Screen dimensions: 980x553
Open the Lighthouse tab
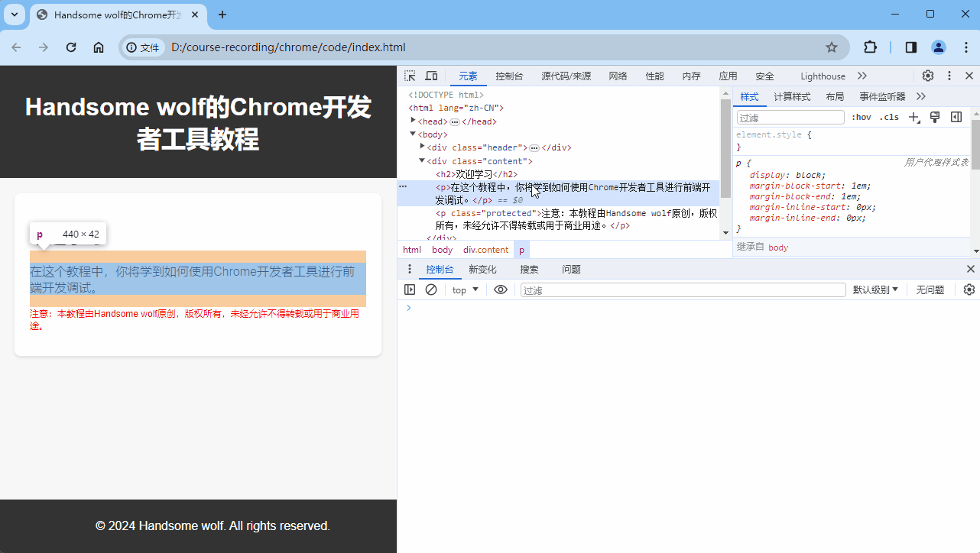pos(823,76)
